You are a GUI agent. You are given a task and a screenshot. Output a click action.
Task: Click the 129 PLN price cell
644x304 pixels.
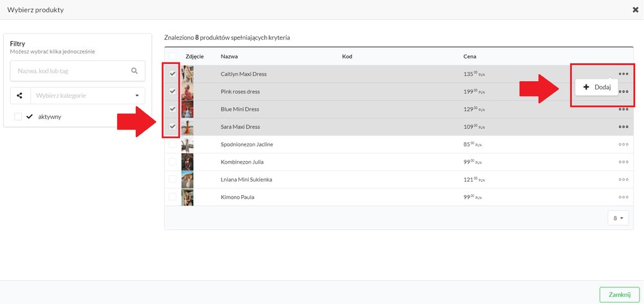(x=473, y=109)
